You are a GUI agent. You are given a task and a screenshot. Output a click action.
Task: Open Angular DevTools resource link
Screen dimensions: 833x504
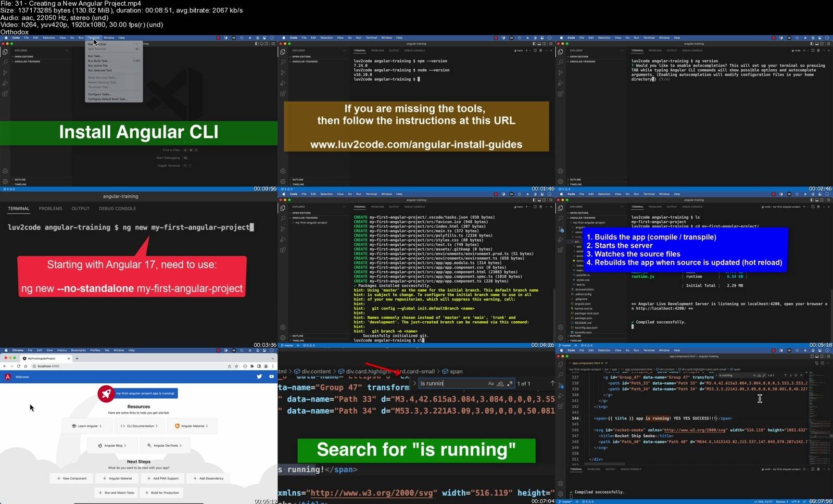coord(165,446)
